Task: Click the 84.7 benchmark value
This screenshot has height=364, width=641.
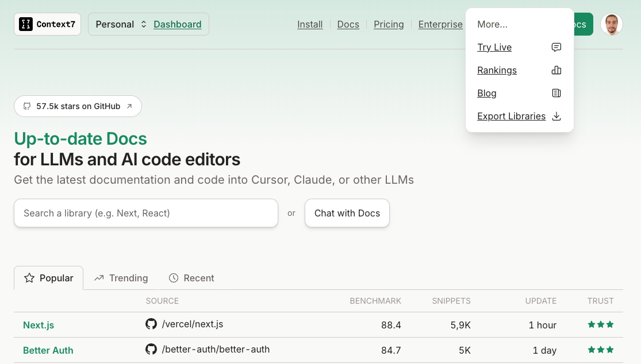Action: pyautogui.click(x=391, y=351)
